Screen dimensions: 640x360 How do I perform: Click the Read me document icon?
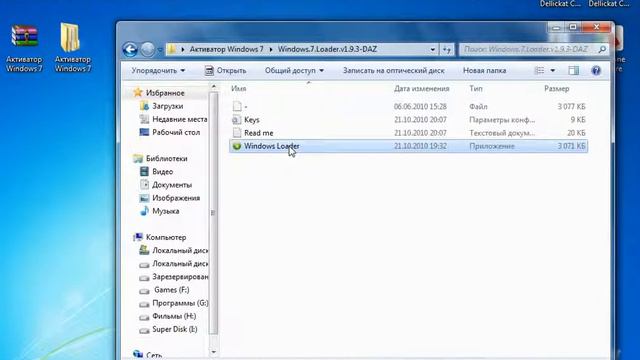[x=237, y=133]
